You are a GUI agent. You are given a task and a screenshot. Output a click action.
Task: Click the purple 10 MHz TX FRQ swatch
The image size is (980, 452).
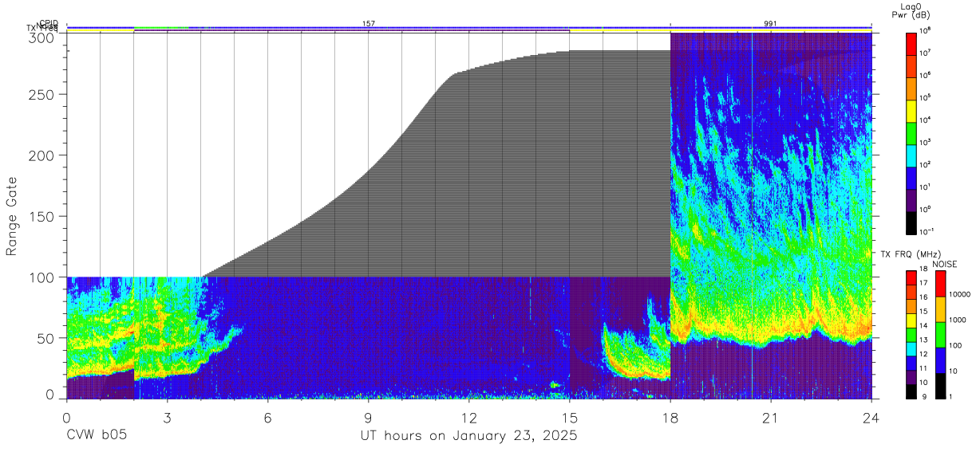click(912, 379)
